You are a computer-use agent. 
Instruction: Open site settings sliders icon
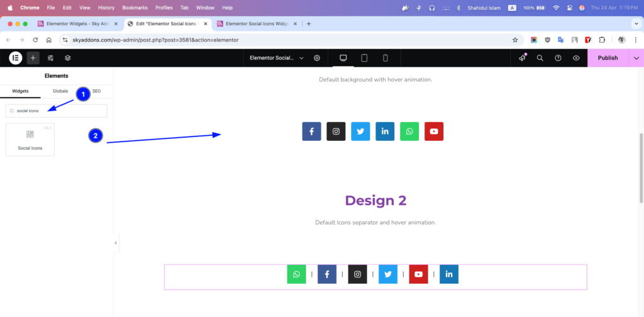(50, 58)
